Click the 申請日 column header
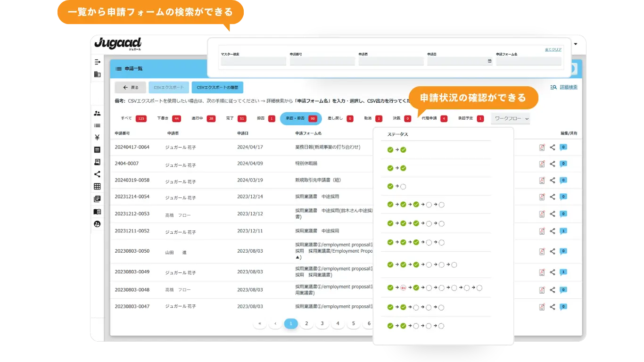Image resolution: width=644 pixels, height=362 pixels. click(x=243, y=133)
